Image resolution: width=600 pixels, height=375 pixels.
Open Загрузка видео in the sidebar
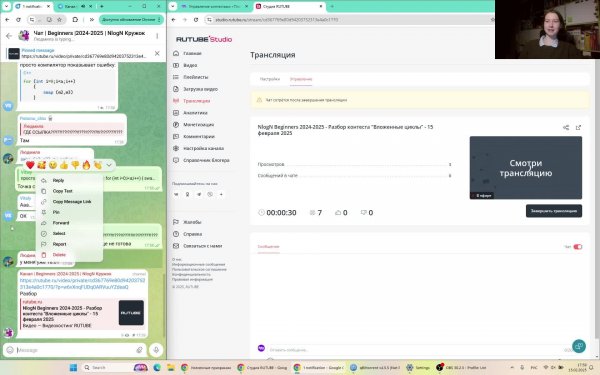pyautogui.click(x=200, y=89)
